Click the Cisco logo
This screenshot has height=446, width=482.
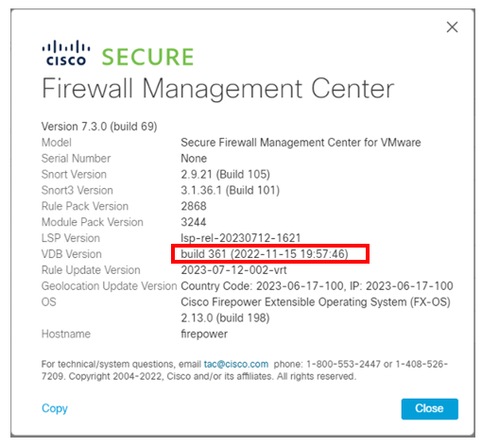[66, 53]
